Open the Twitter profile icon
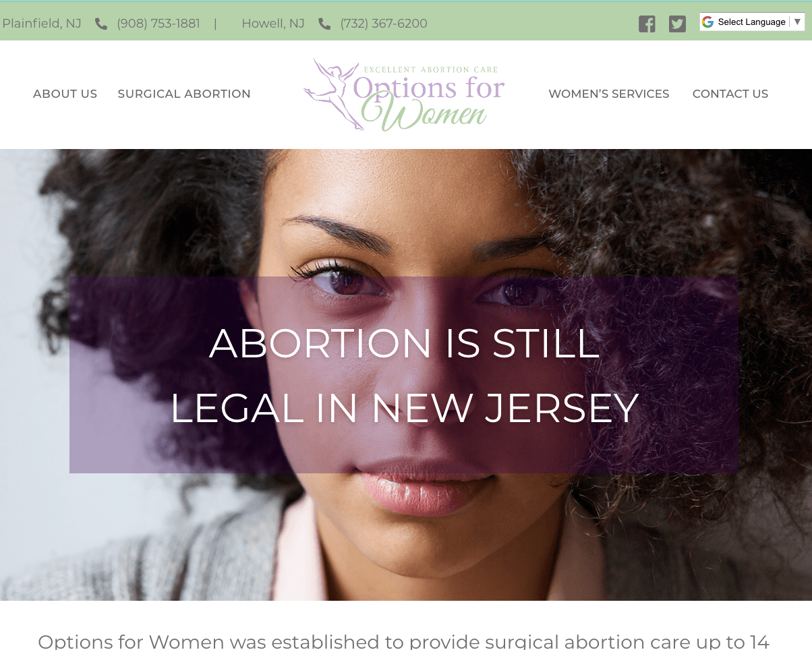The height and width of the screenshot is (650, 812). (x=677, y=24)
